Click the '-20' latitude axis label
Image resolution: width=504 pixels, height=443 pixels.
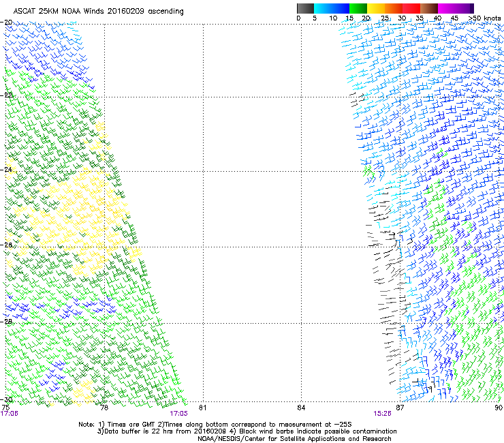pos(6,22)
